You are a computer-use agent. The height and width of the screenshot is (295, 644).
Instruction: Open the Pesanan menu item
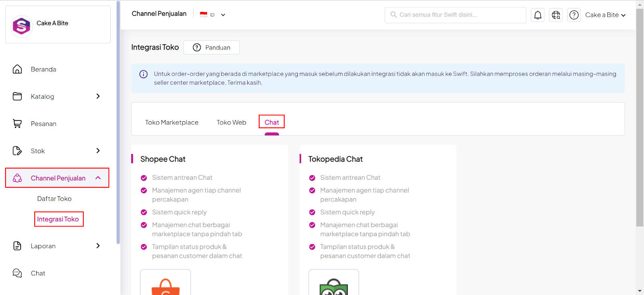[43, 124]
